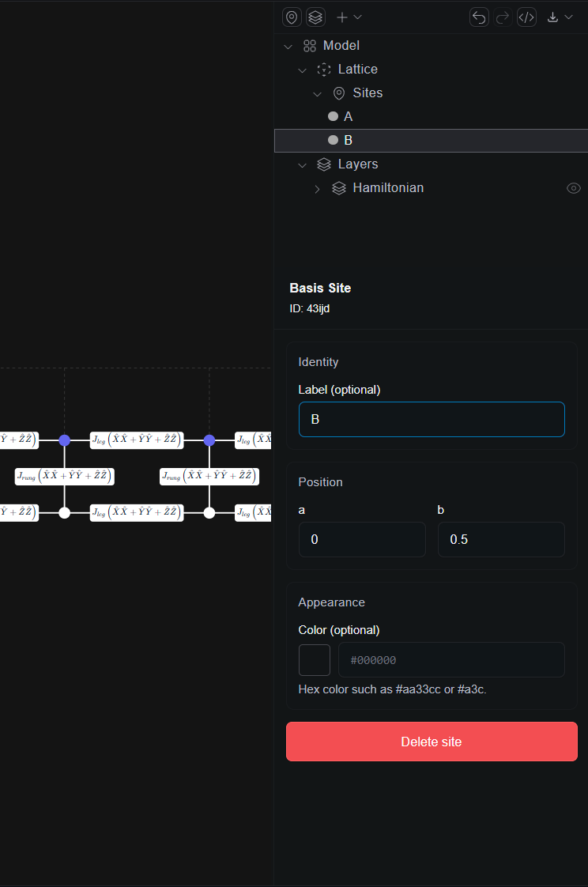Select the right J_rung bond label
The width and height of the screenshot is (588, 887).
pyautogui.click(x=209, y=477)
